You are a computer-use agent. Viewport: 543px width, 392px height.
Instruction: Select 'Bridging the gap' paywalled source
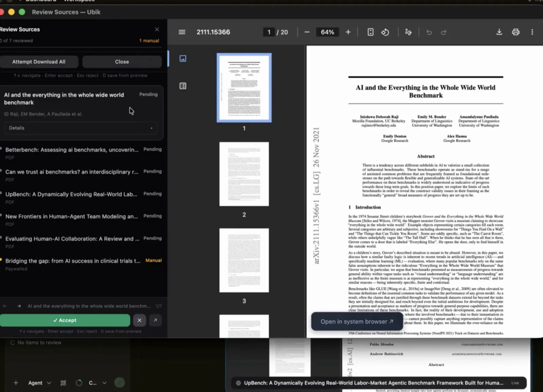[x=81, y=264]
